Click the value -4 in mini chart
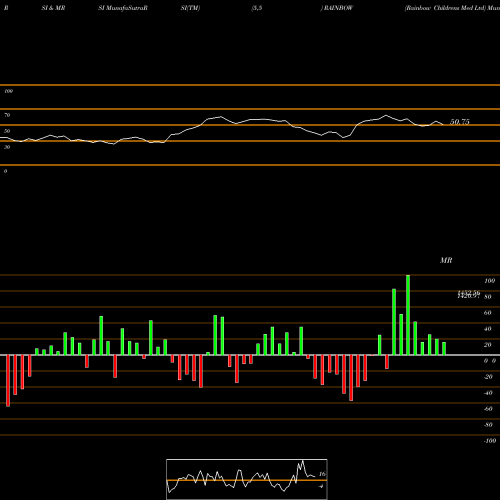This screenshot has height=500, width=500. 321,486
